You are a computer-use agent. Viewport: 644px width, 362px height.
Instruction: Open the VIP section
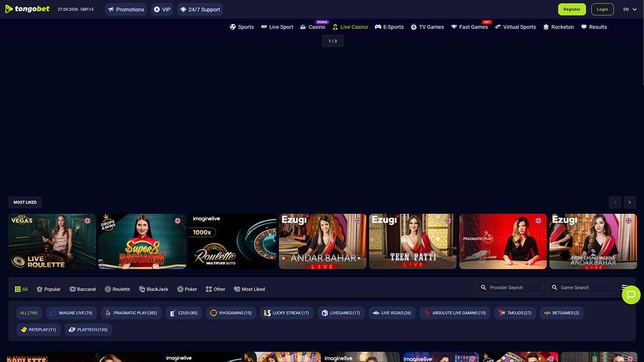pyautogui.click(x=162, y=9)
